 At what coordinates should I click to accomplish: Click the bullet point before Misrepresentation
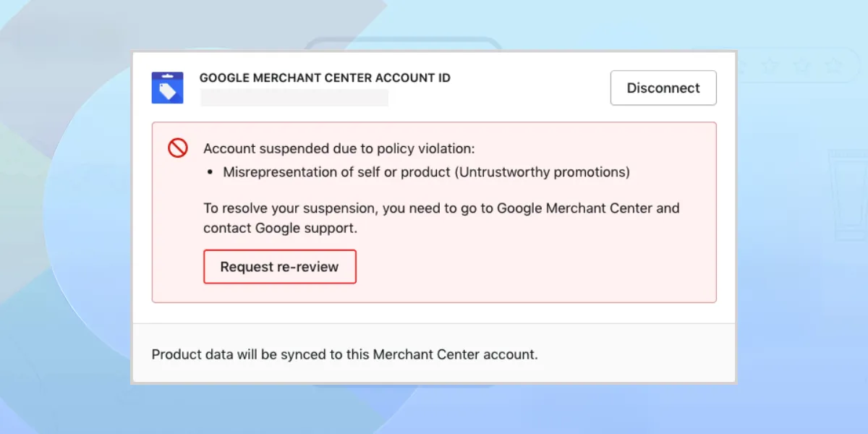coord(210,173)
